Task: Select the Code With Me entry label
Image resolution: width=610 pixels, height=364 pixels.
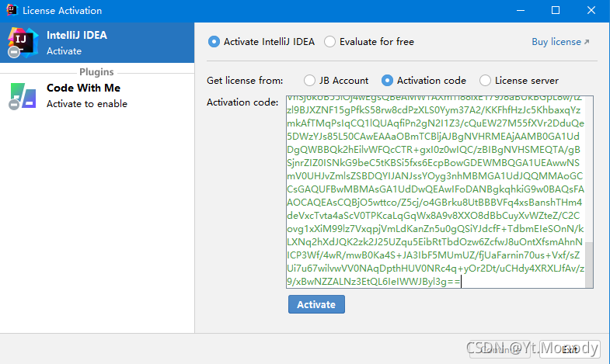Action: point(83,88)
